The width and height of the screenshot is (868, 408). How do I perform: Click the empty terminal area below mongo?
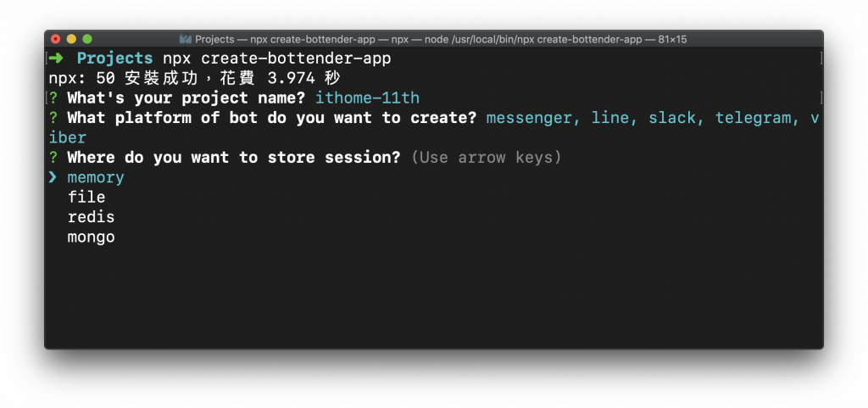tap(433, 296)
